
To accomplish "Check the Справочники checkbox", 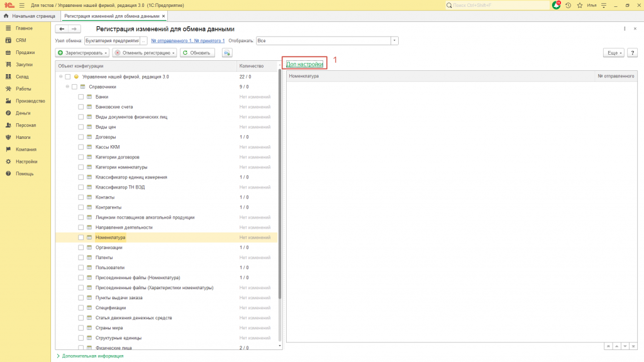I will [74, 87].
